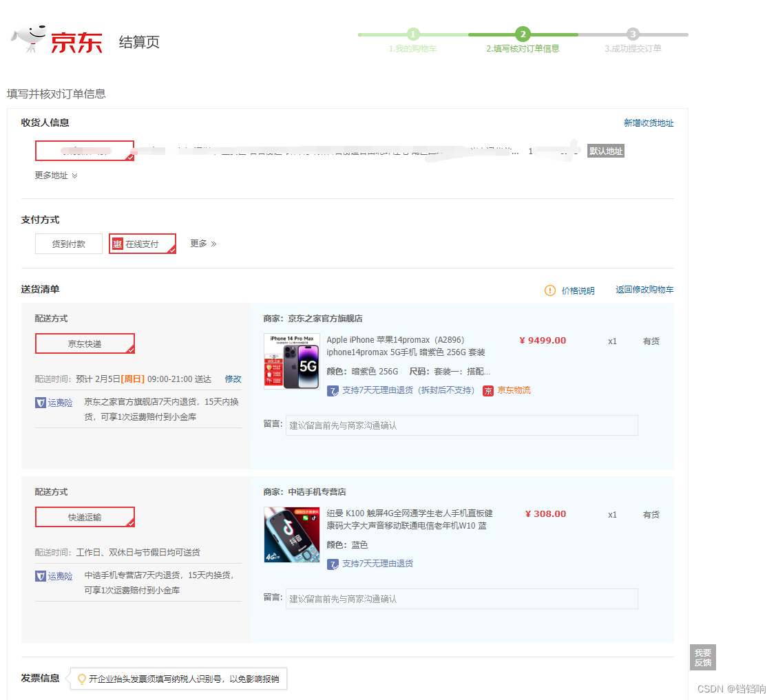Click 支持7天无理由退货 link under iPhone
Viewport: 776px width, 700px height.
click(x=408, y=390)
